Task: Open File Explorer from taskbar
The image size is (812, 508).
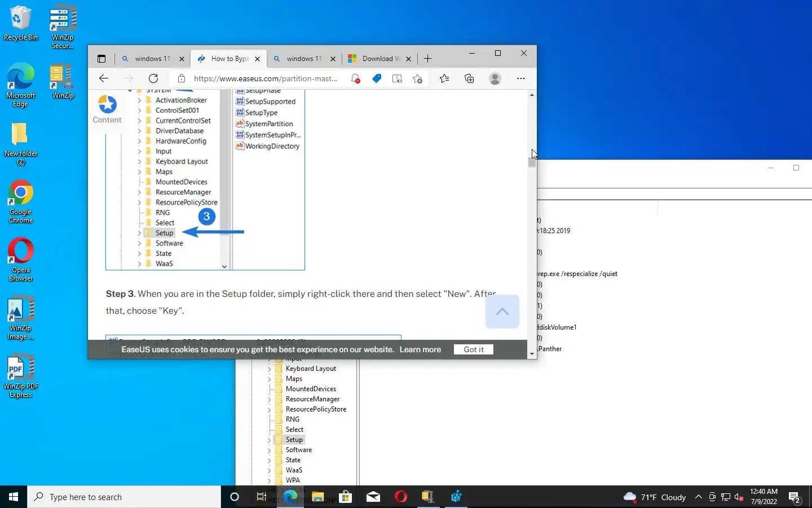Action: [x=318, y=497]
